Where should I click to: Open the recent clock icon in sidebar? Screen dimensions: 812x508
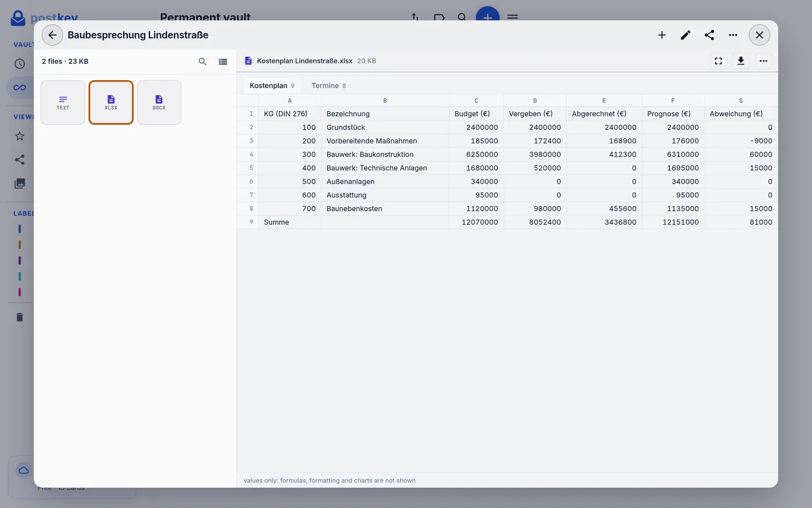(x=20, y=64)
